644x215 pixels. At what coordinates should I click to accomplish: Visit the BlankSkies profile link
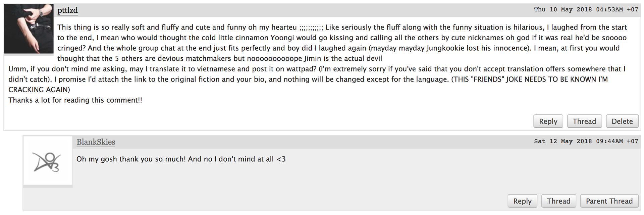(96, 142)
